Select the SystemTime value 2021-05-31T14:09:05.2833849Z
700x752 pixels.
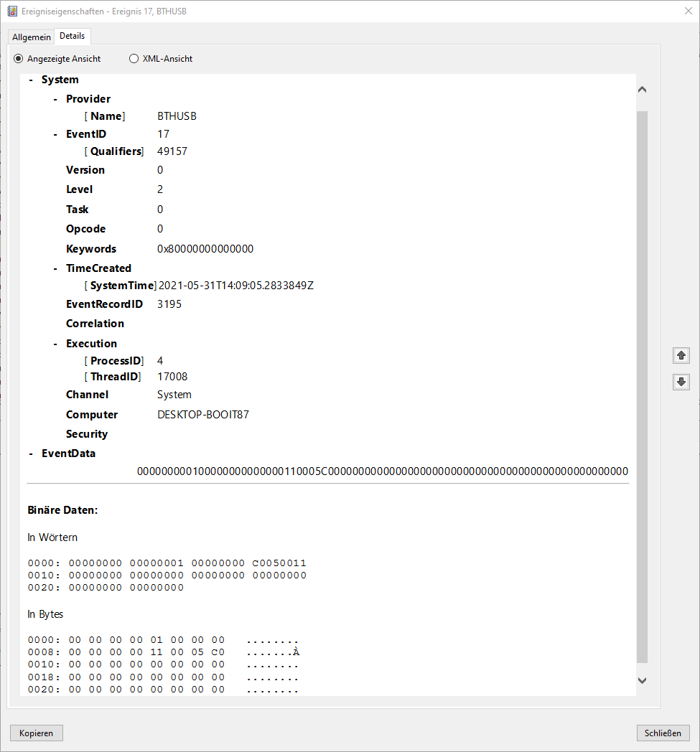[x=236, y=286]
